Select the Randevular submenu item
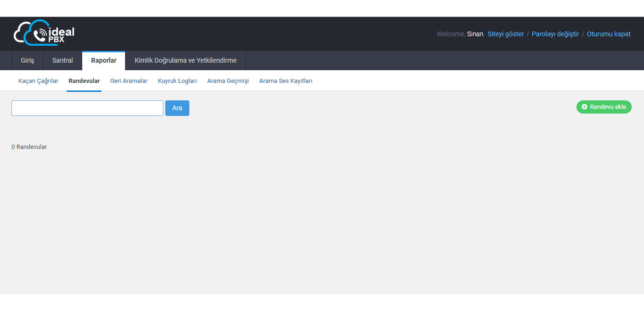644x311 pixels. coord(84,81)
